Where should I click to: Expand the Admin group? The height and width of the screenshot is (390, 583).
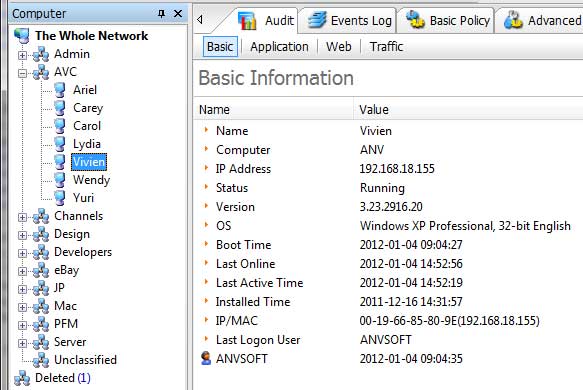pyautogui.click(x=22, y=55)
